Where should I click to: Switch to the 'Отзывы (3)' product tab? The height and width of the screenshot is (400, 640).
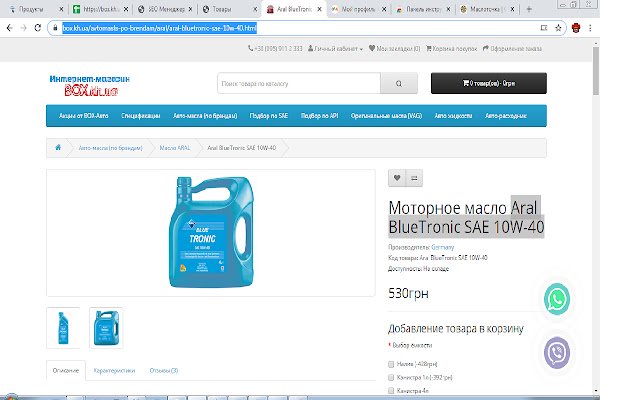pyautogui.click(x=164, y=371)
